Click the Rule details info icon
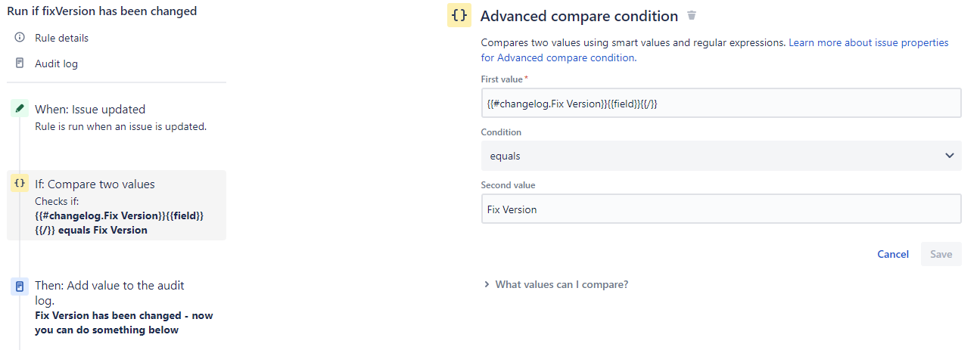This screenshot has height=350, width=980. pyautogui.click(x=20, y=38)
